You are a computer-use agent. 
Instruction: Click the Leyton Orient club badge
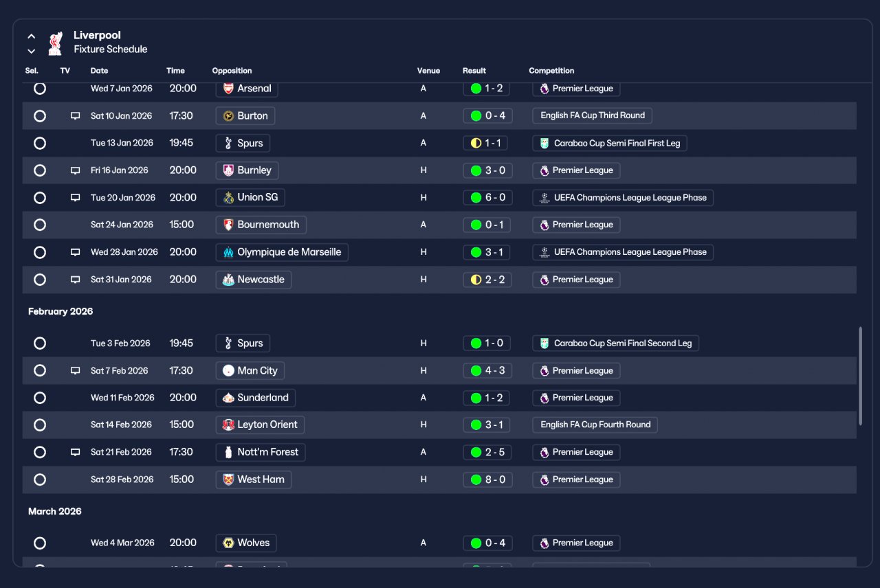(x=229, y=425)
